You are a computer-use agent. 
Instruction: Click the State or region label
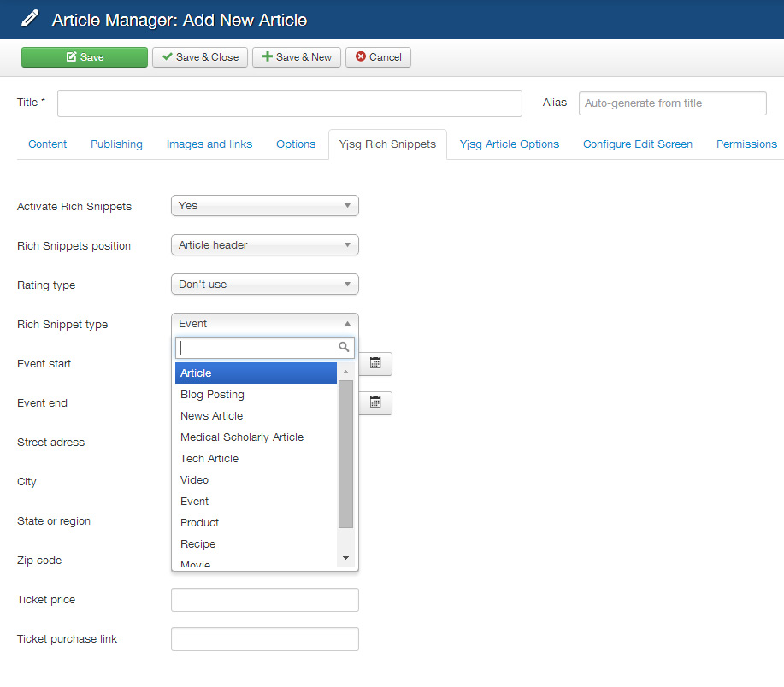point(54,520)
